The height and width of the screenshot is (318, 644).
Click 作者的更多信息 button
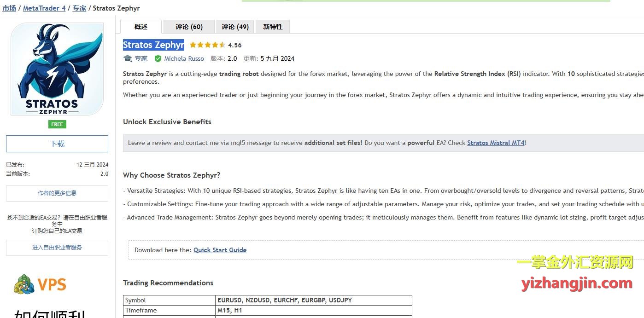click(57, 193)
